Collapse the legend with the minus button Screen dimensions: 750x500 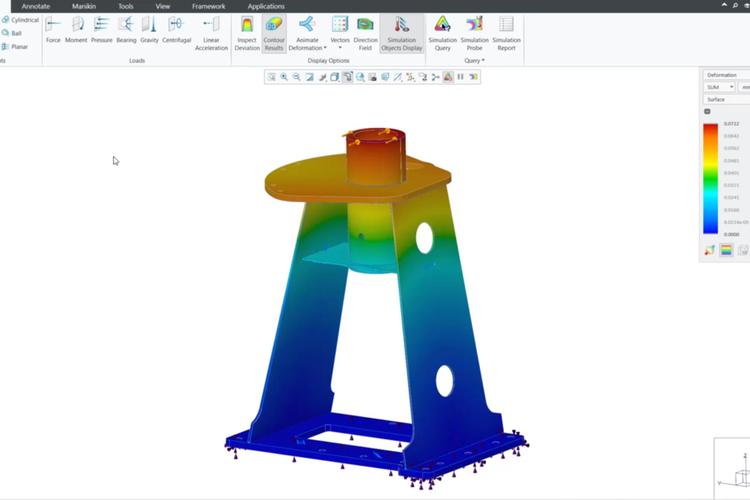[708, 111]
